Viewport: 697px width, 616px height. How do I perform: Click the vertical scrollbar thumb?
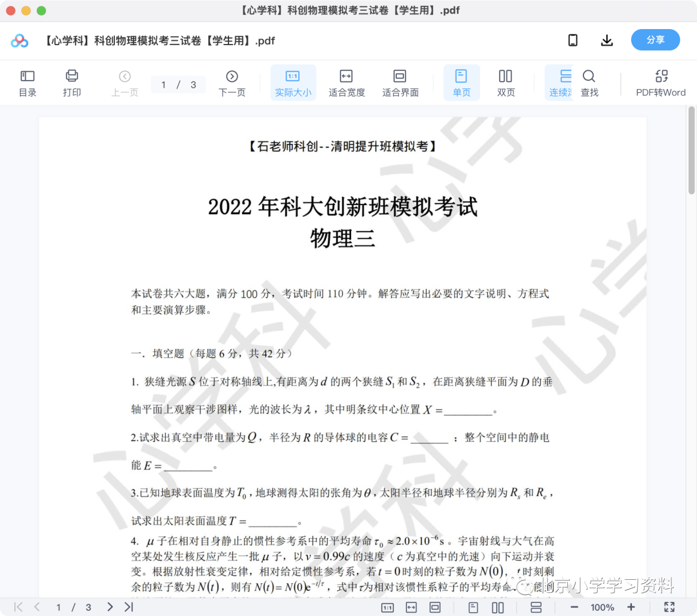(691, 151)
